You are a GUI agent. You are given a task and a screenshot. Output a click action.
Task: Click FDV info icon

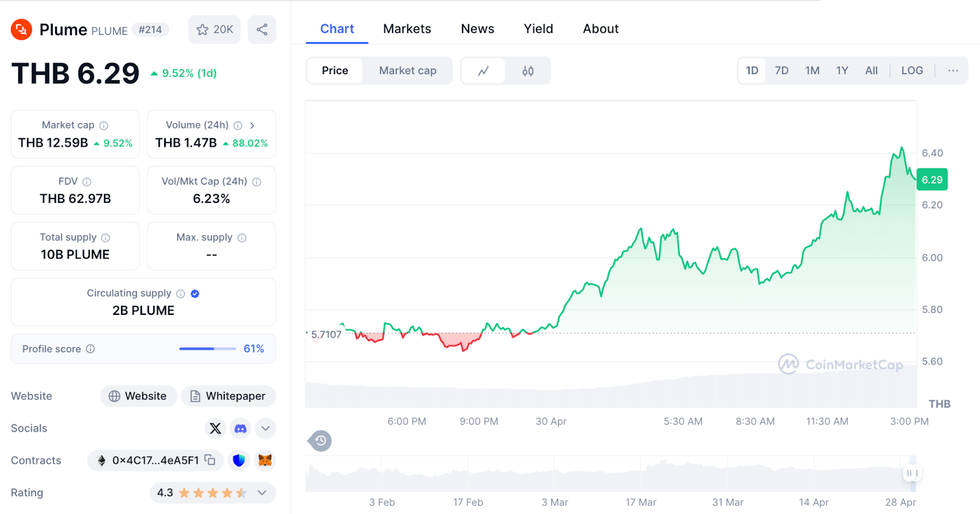pos(87,182)
